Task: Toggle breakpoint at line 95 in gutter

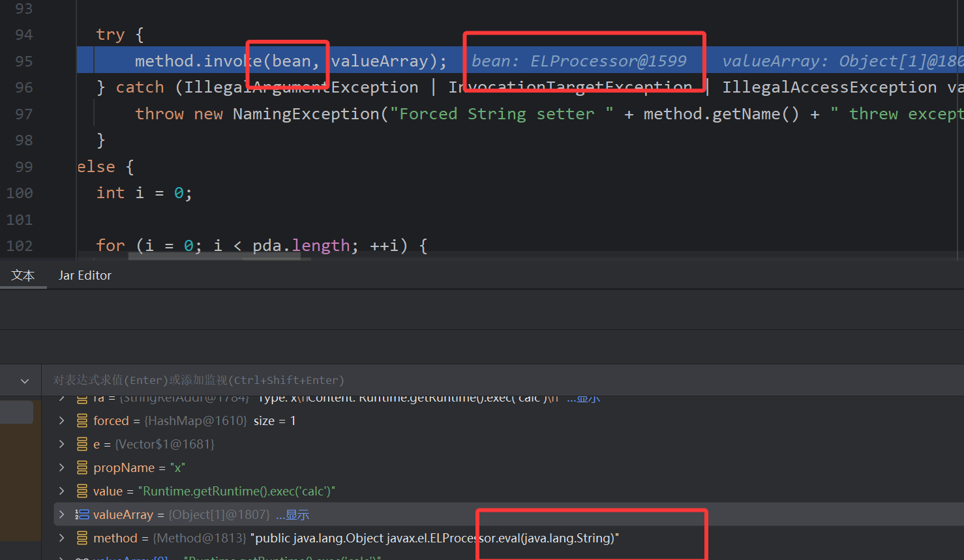Action: 24,61
